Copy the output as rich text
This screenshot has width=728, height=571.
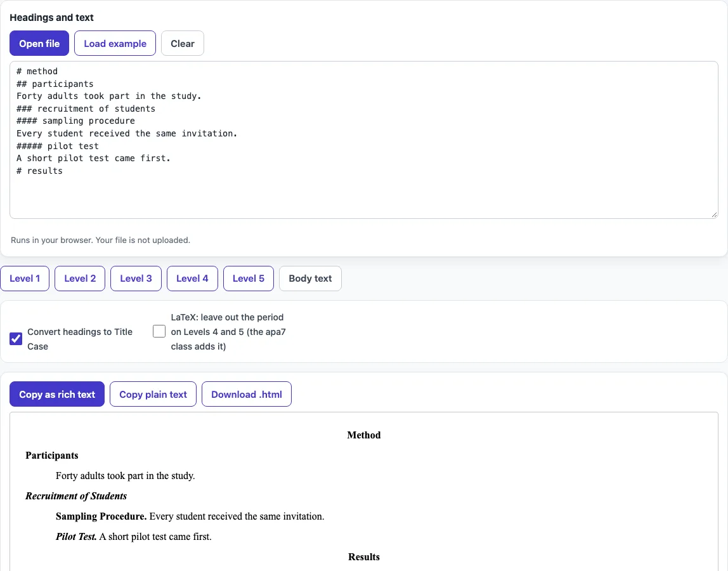tap(57, 394)
